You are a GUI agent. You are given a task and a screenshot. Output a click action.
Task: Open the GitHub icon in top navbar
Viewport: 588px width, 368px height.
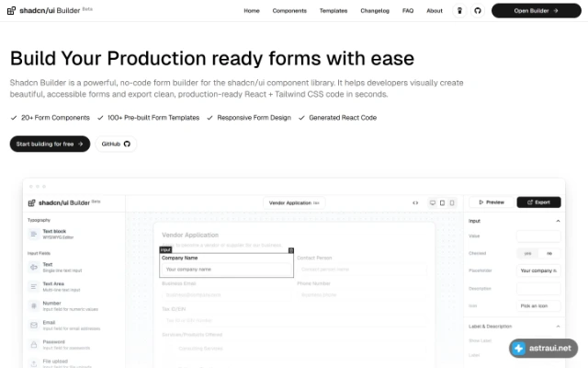click(x=478, y=10)
